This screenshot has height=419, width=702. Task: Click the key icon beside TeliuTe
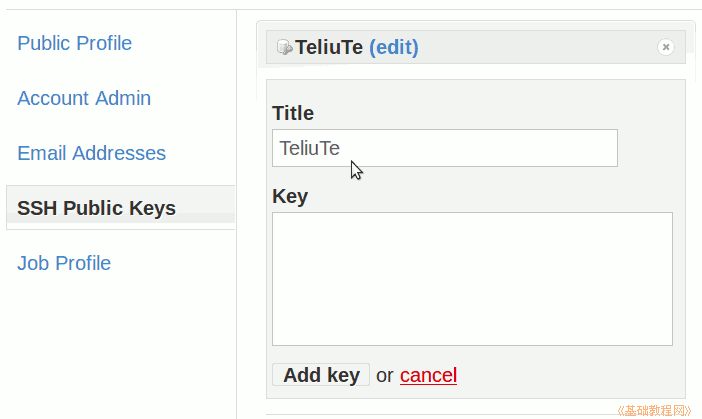click(284, 47)
